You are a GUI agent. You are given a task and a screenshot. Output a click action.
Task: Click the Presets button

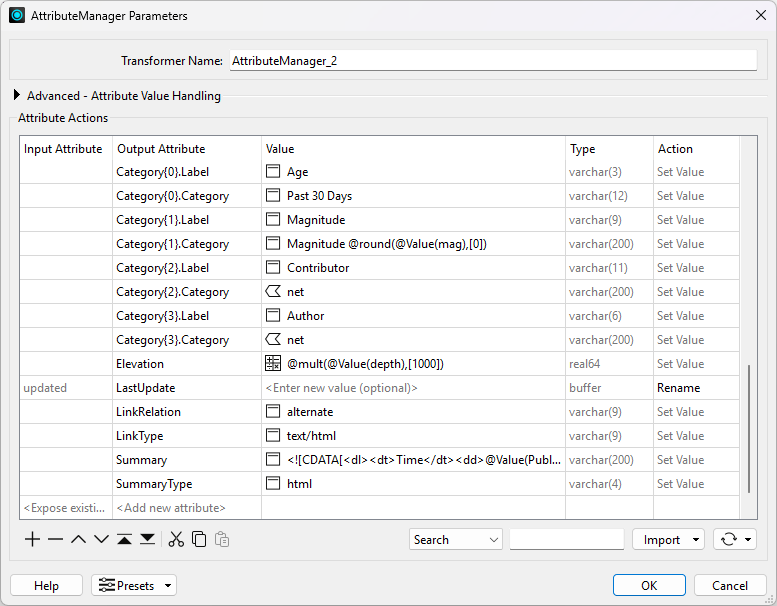pos(133,585)
